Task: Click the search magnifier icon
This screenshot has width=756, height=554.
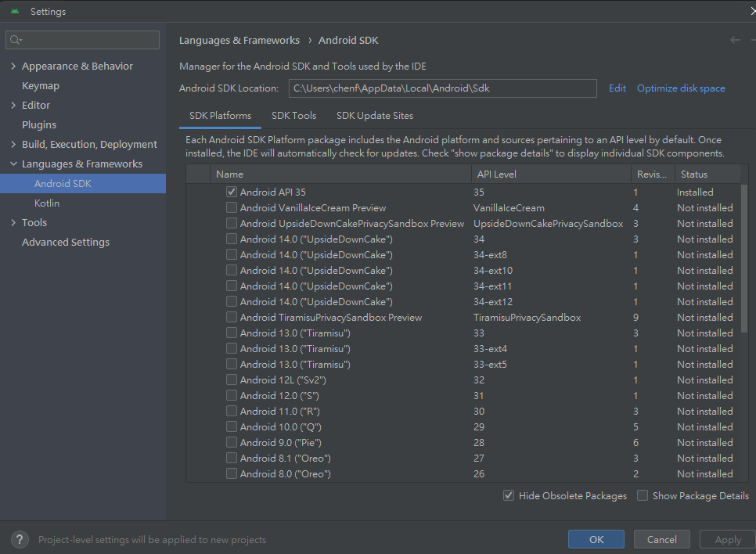Action: click(16, 40)
